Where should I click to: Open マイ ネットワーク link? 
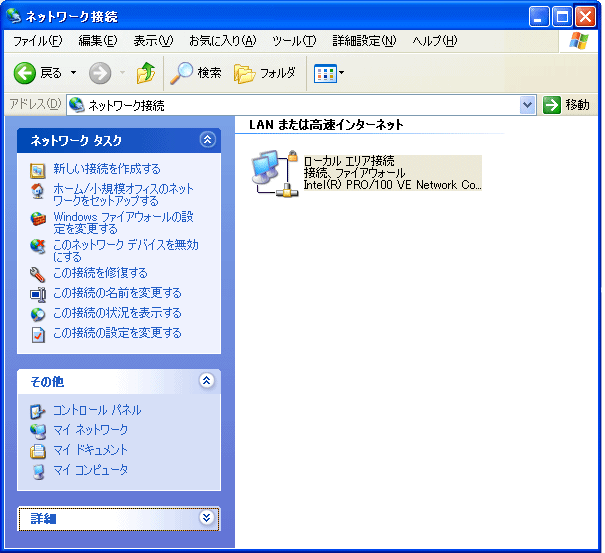90,430
